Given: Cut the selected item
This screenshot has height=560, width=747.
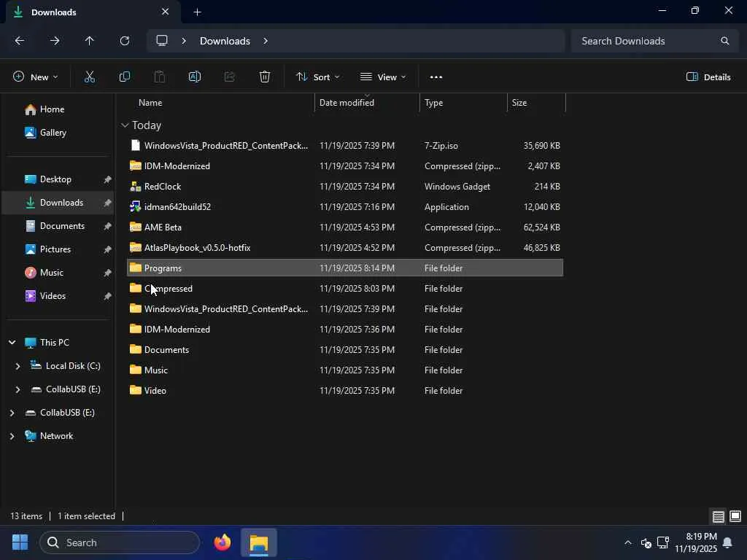Looking at the screenshot, I should coord(90,77).
